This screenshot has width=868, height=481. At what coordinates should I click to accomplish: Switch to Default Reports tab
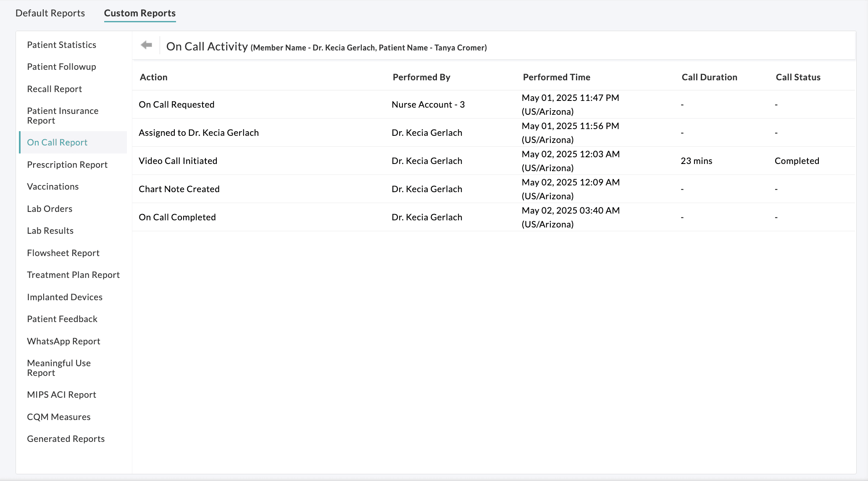50,13
